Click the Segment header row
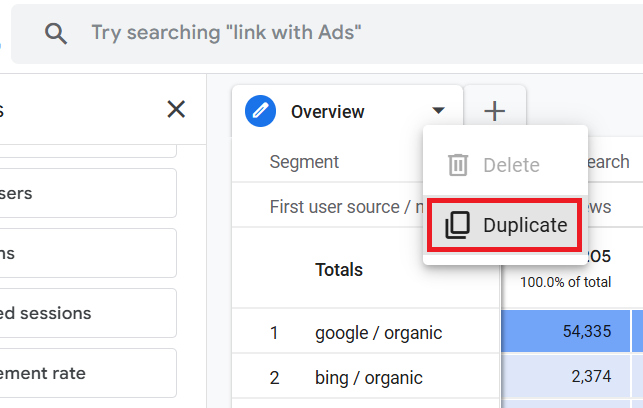The height and width of the screenshot is (408, 643). (x=305, y=162)
